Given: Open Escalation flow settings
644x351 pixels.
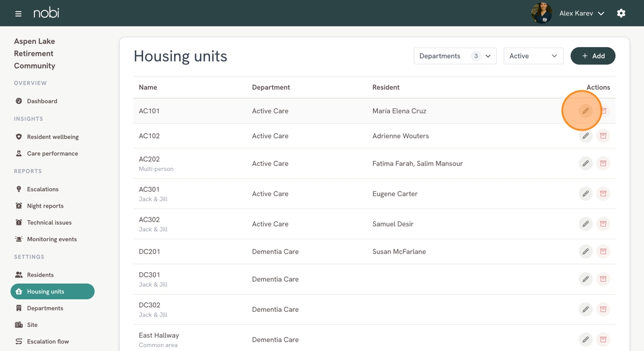Looking at the screenshot, I should point(52,342).
